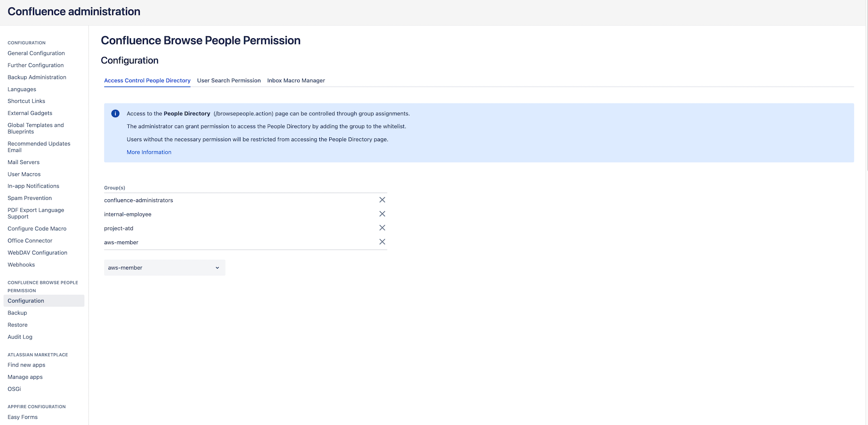Go to Manage apps
This screenshot has height=425, width=868.
click(x=25, y=377)
